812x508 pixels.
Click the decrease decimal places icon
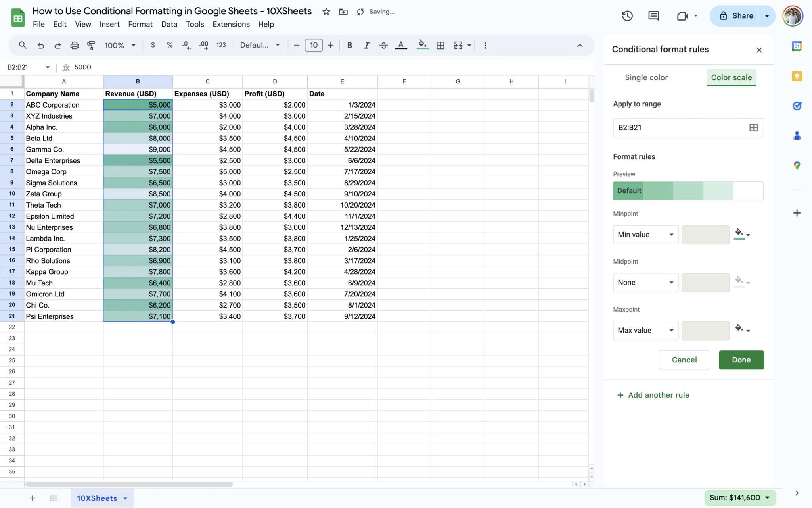(x=187, y=45)
